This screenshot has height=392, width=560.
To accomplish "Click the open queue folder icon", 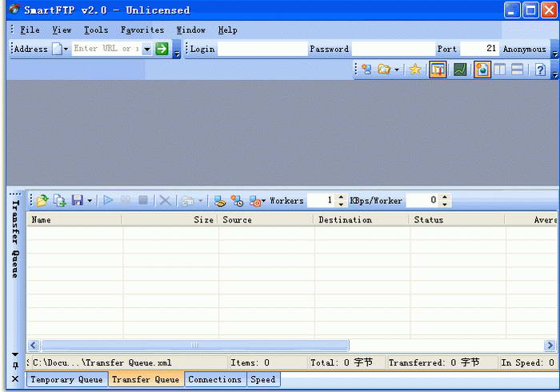I will pyautogui.click(x=42, y=201).
